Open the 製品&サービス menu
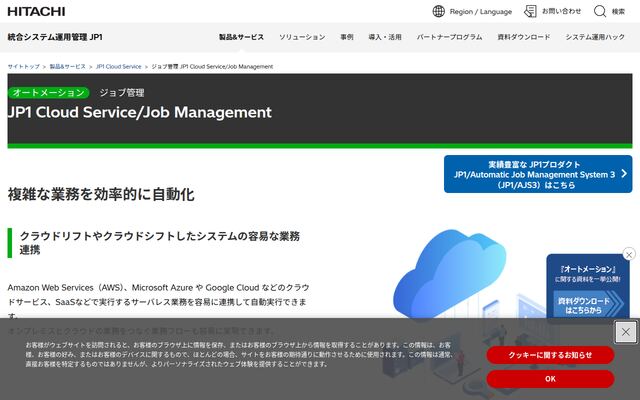Image resolution: width=640 pixels, height=400 pixels. click(x=241, y=37)
